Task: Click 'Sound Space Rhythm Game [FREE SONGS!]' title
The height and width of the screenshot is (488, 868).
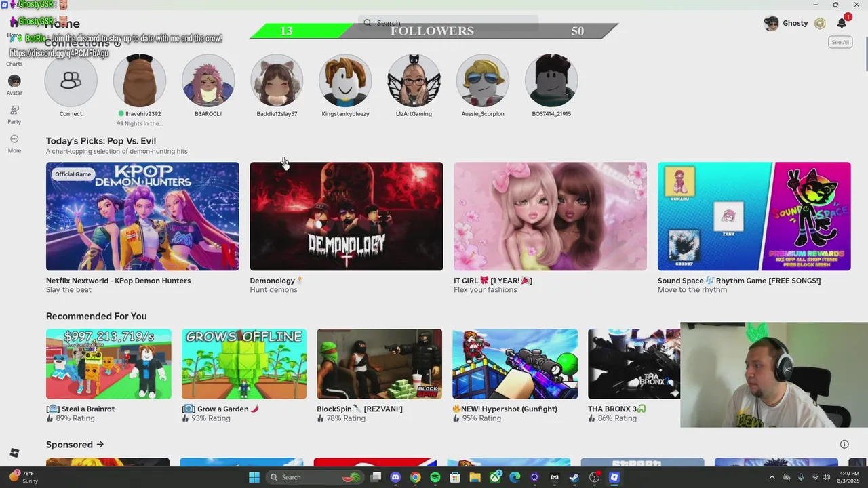Action: (739, 281)
